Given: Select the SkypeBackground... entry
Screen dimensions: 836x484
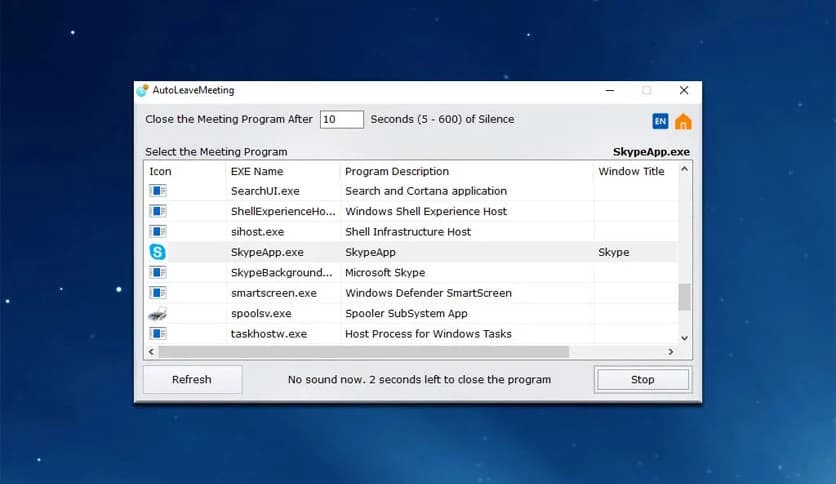Looking at the screenshot, I should coord(282,272).
